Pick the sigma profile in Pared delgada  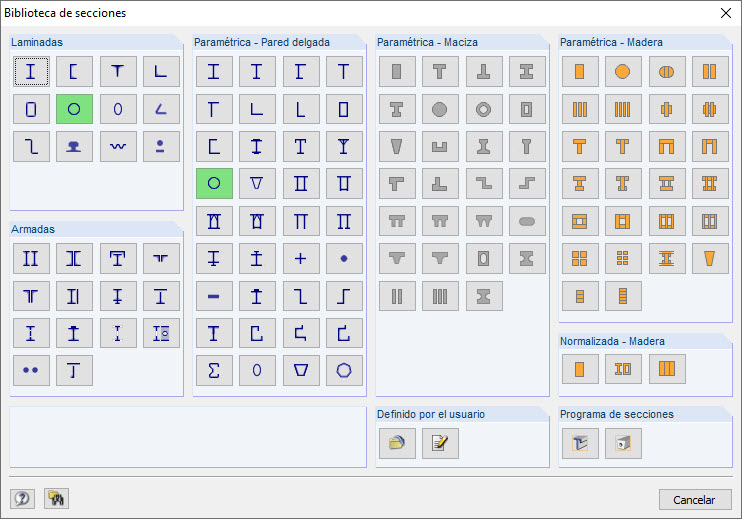[x=214, y=370]
